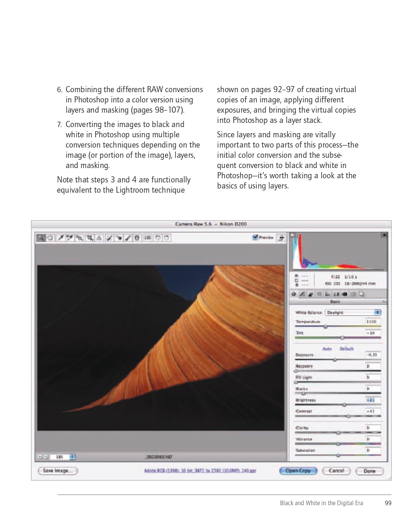Click the histogram graph
Screen dimensions: 420x523
338,251
